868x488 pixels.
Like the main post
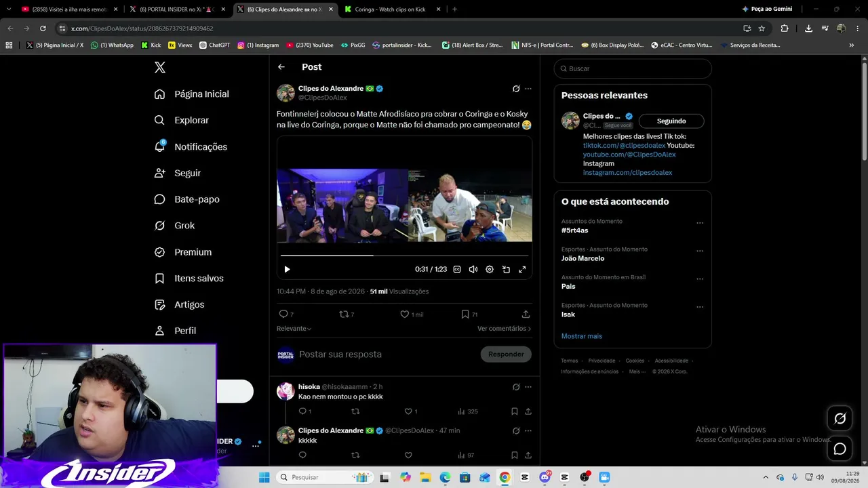412,314
